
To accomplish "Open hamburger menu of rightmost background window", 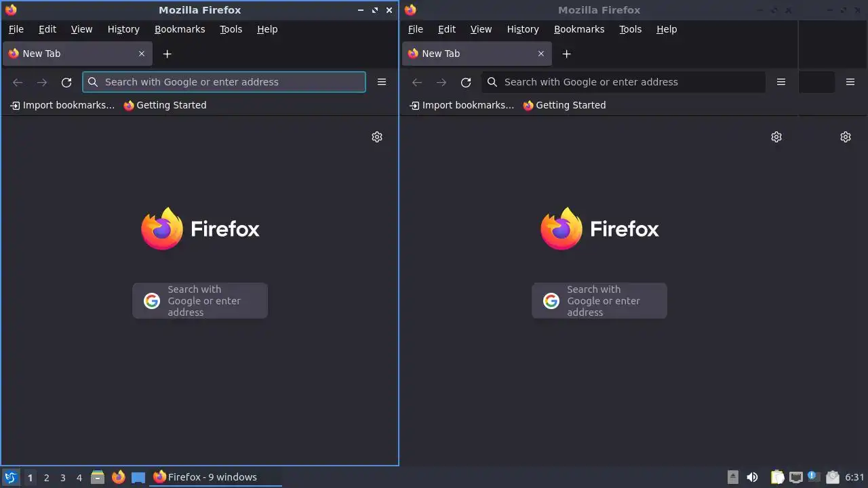I will click(850, 82).
